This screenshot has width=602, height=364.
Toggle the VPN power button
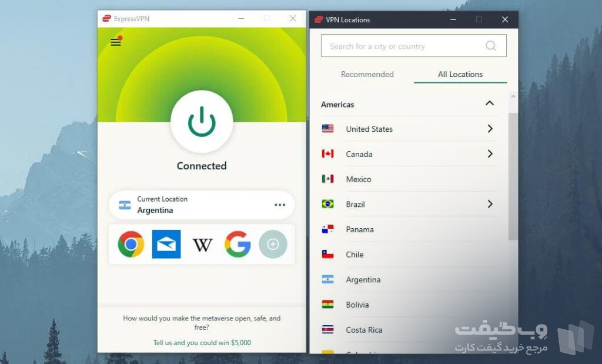click(202, 122)
